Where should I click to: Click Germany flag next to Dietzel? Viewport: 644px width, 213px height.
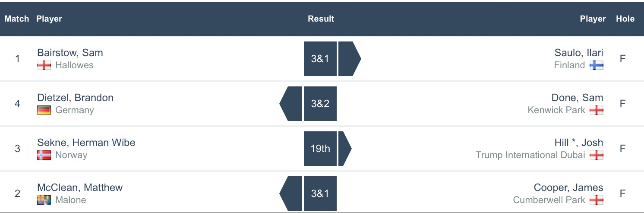click(44, 110)
